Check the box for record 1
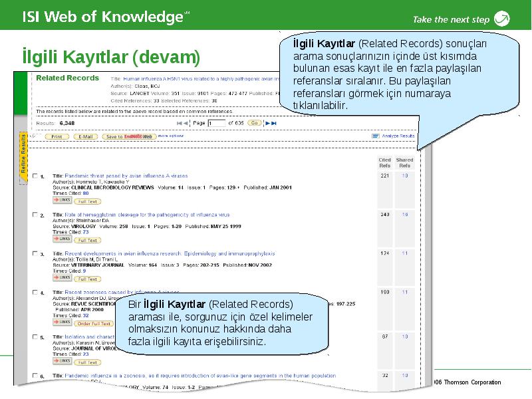This screenshot has width=532, height=399. click(35, 176)
